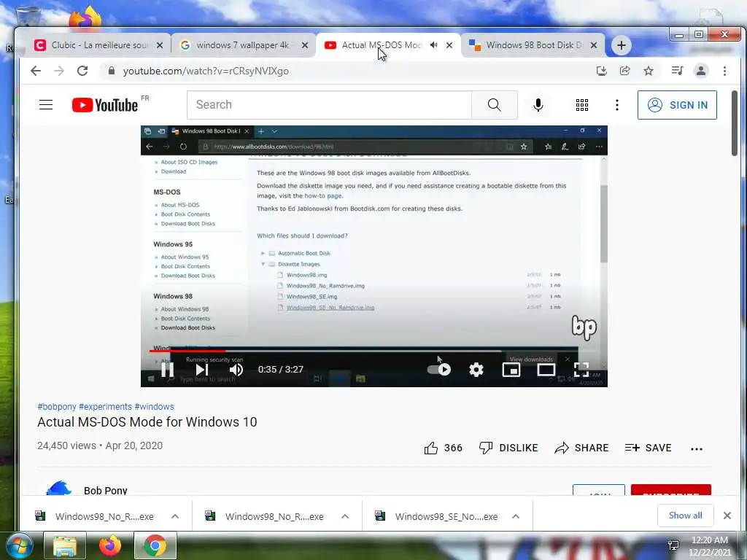Open Windows Explorer from taskbar
Viewport: 747px width, 560px height.
pos(65,546)
